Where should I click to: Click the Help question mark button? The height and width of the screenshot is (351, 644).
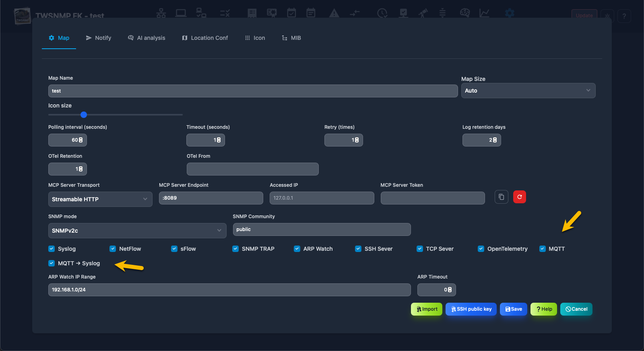click(x=543, y=309)
